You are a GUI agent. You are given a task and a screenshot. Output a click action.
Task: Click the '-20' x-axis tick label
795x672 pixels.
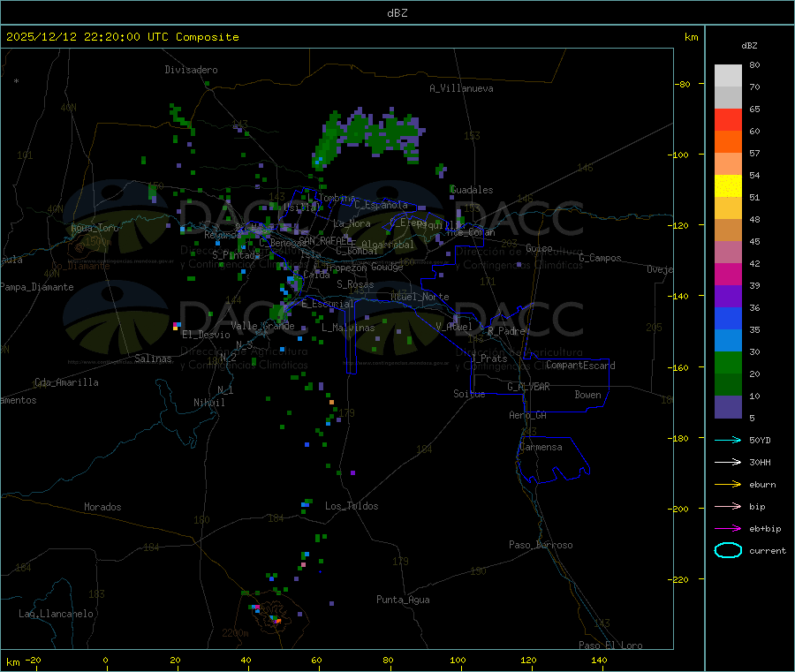click(x=33, y=660)
